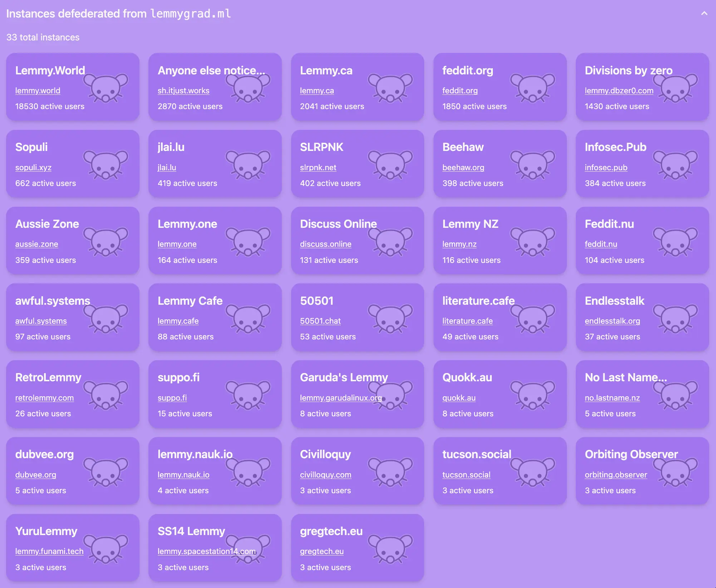716x588 pixels.
Task: Click the mouse icon on RetroLemmy card
Action: tap(106, 395)
